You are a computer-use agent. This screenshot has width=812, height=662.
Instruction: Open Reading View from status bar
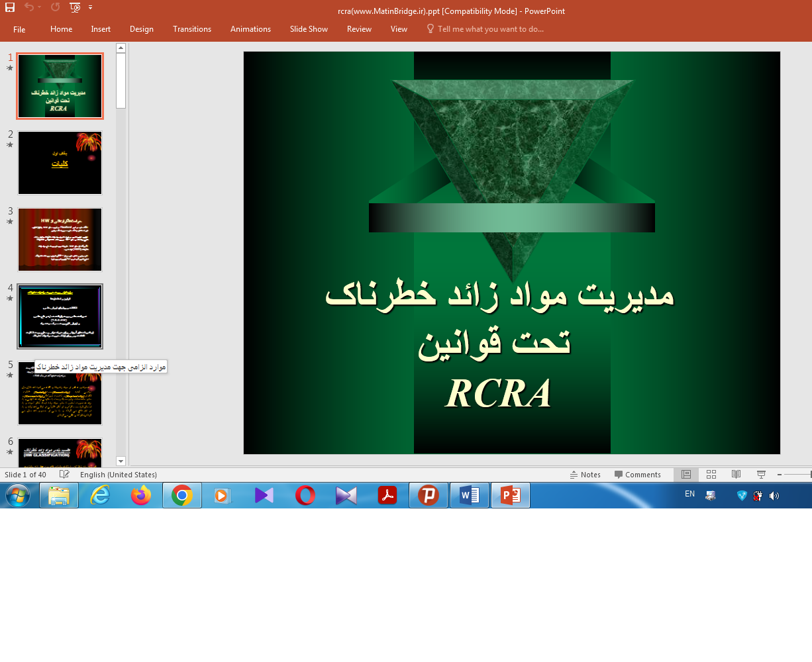pos(736,475)
